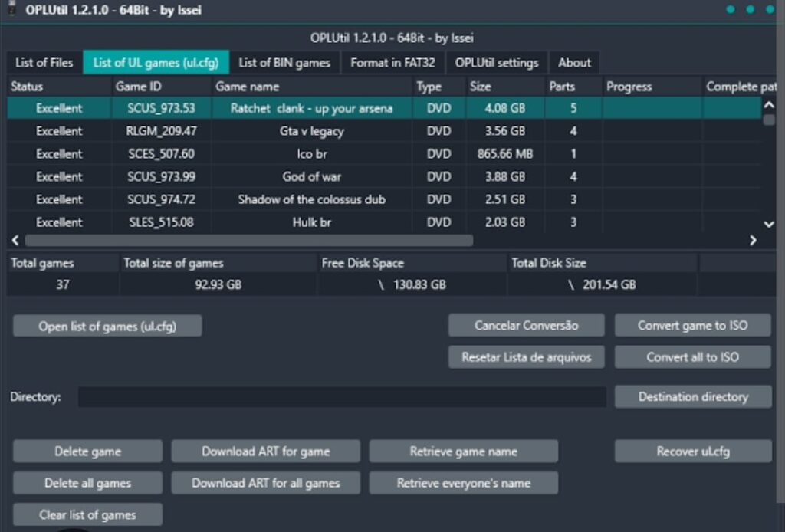Select the Hulk br game row
785x532 pixels.
(384, 222)
